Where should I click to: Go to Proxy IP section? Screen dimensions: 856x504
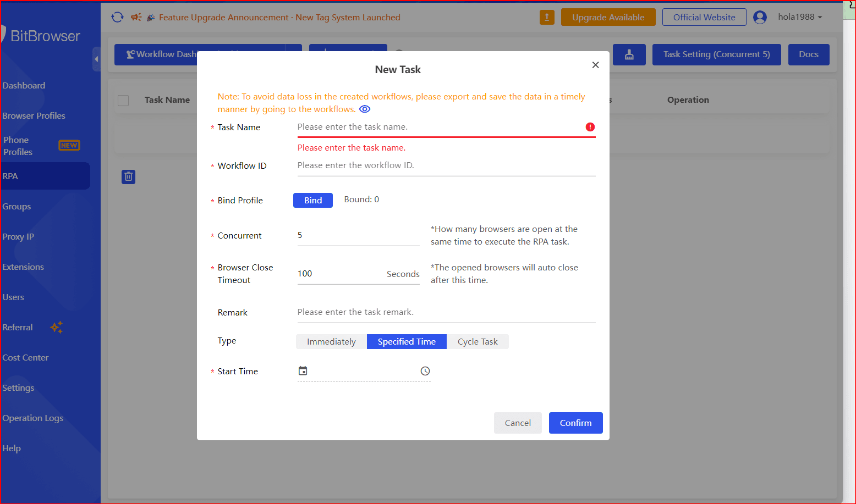coord(18,236)
